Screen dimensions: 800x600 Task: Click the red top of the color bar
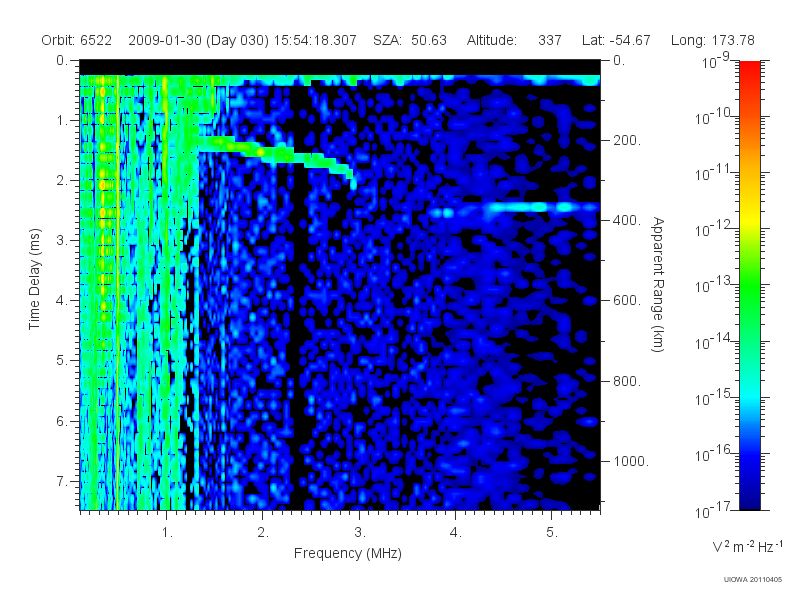pyautogui.click(x=749, y=69)
